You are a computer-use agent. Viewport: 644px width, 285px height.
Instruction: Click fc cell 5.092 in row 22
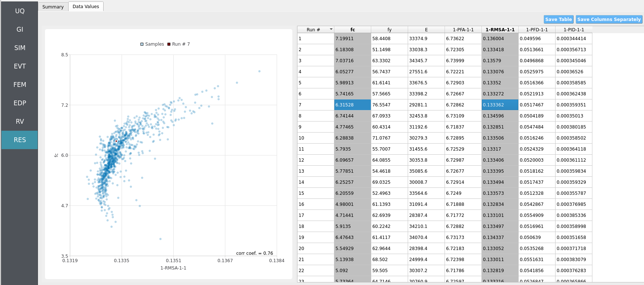(x=352, y=270)
